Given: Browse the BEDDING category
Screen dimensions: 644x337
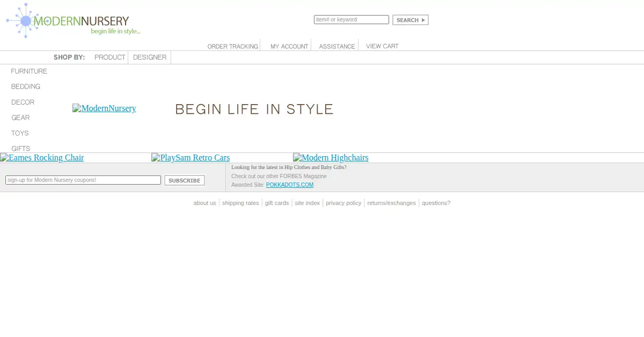Looking at the screenshot, I should click(x=26, y=87).
